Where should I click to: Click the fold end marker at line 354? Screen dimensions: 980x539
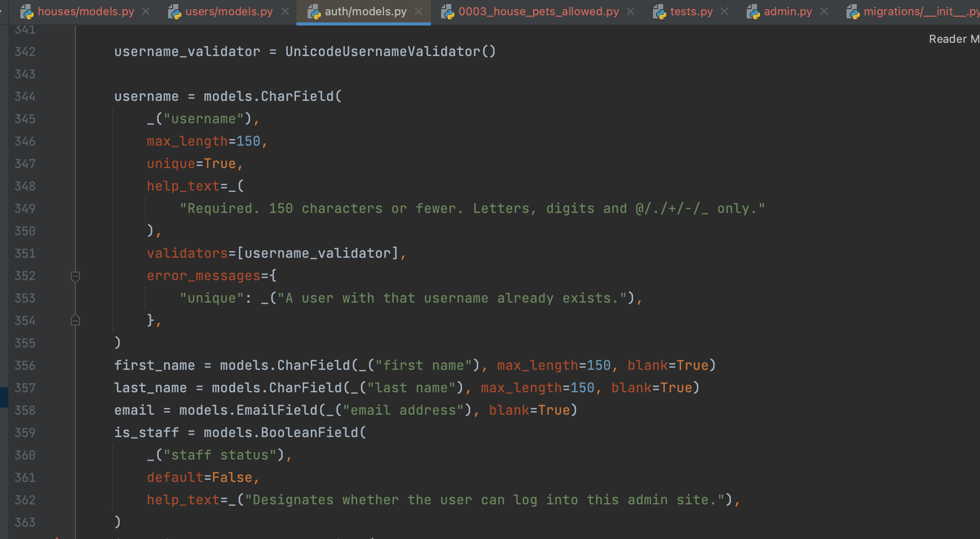click(75, 320)
